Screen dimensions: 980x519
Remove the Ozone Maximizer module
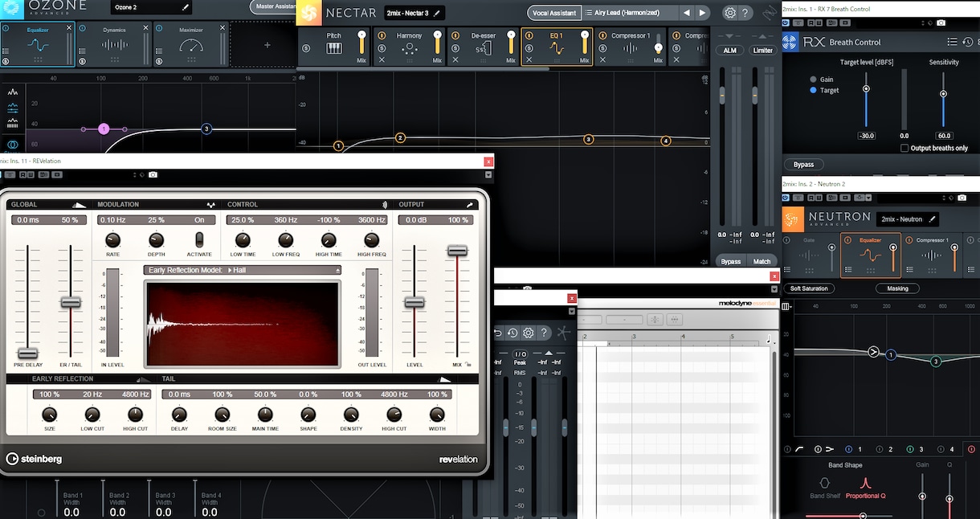coord(223,27)
